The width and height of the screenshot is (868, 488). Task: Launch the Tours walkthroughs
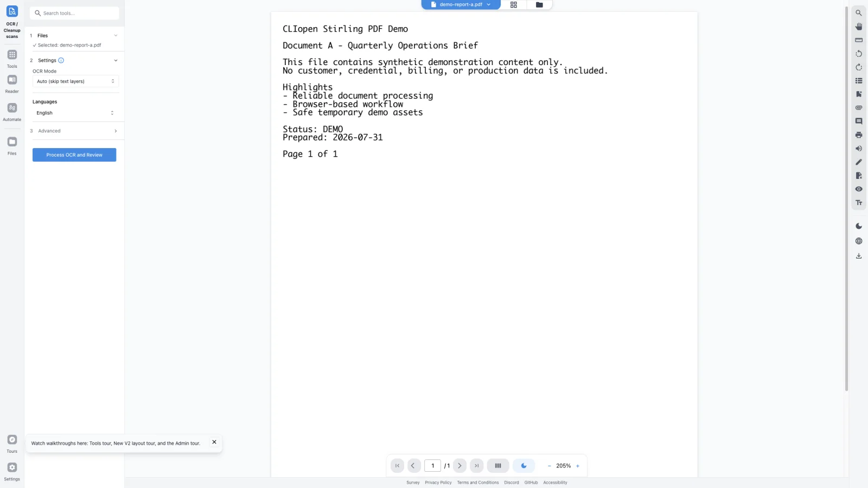(x=12, y=440)
